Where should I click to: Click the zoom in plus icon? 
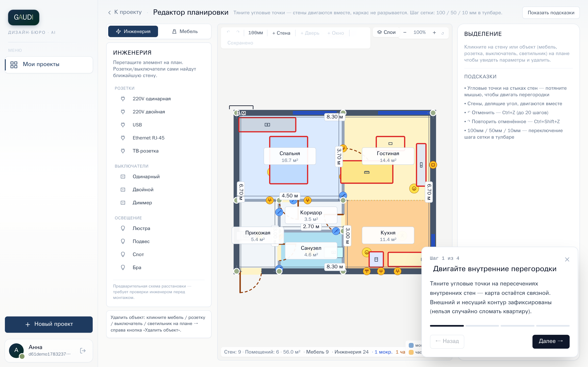tap(434, 33)
